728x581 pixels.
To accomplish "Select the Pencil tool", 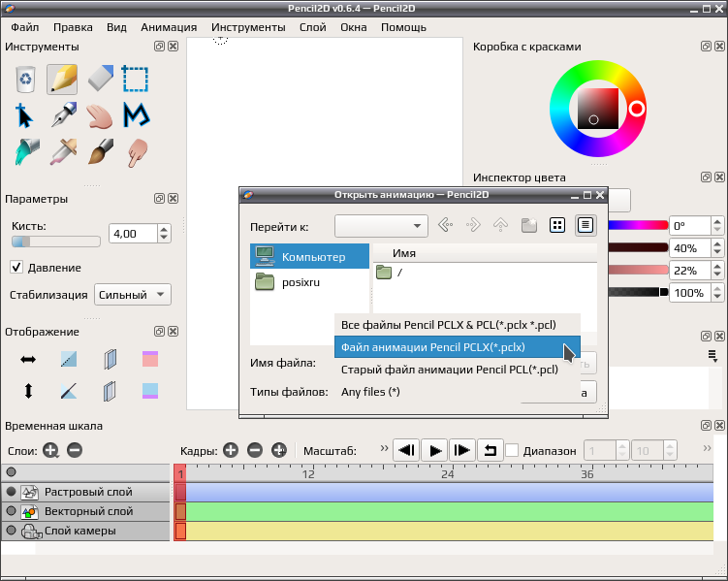I will (x=62, y=79).
